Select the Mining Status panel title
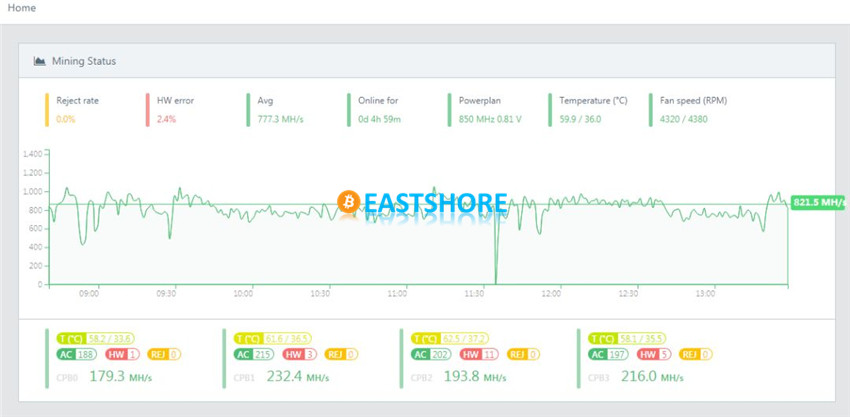This screenshot has height=417, width=850. (x=84, y=61)
